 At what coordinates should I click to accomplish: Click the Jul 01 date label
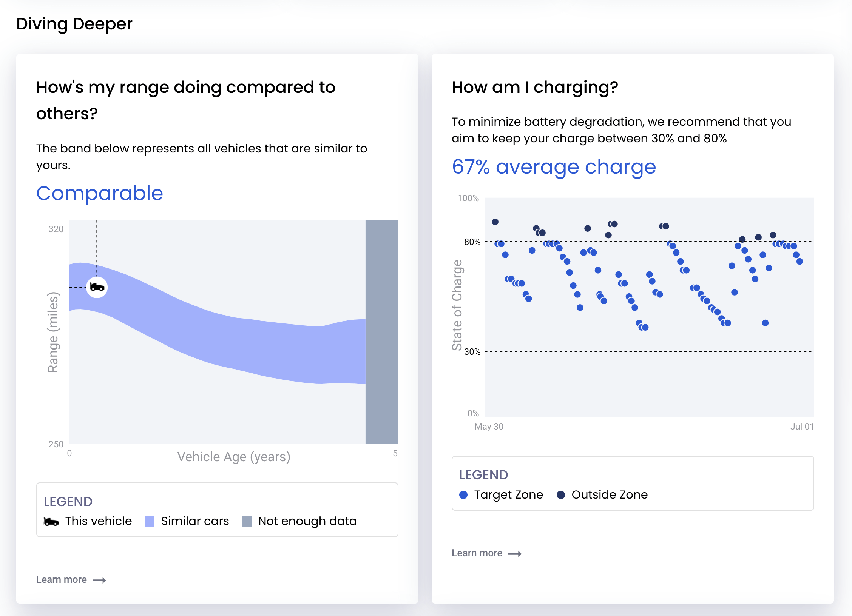pos(802,427)
